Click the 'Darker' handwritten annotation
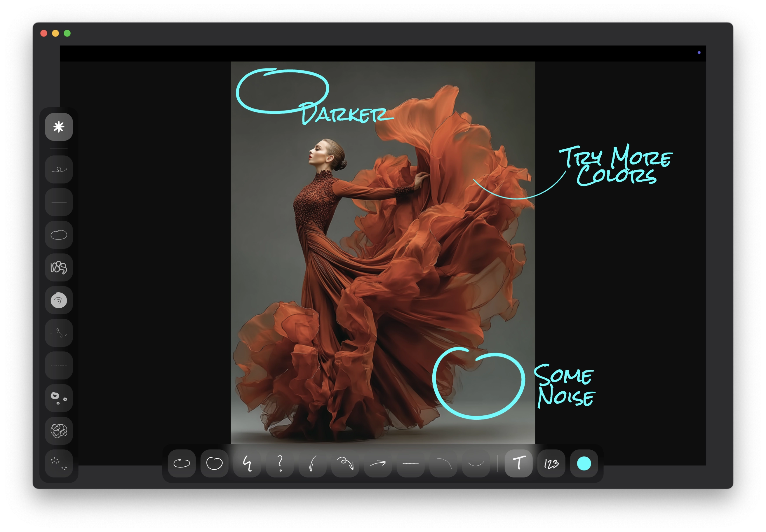Screen dimensions: 766x532 click(x=344, y=114)
